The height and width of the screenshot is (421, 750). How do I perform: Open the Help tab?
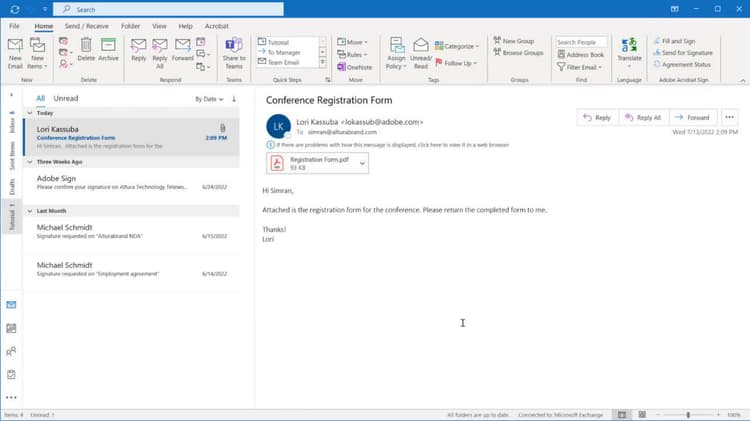pyautogui.click(x=185, y=26)
